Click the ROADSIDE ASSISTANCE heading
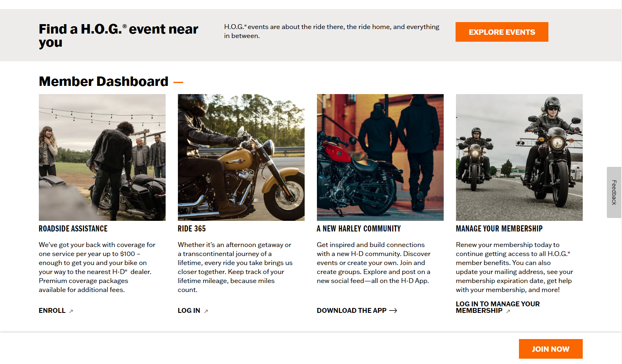The height and width of the screenshot is (364, 622). tap(73, 229)
